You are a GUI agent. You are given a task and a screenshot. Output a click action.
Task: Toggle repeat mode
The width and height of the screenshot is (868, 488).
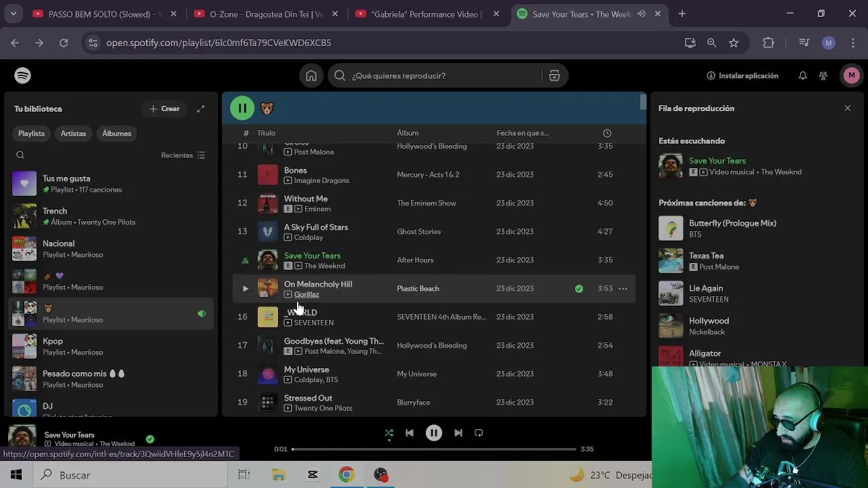479,432
